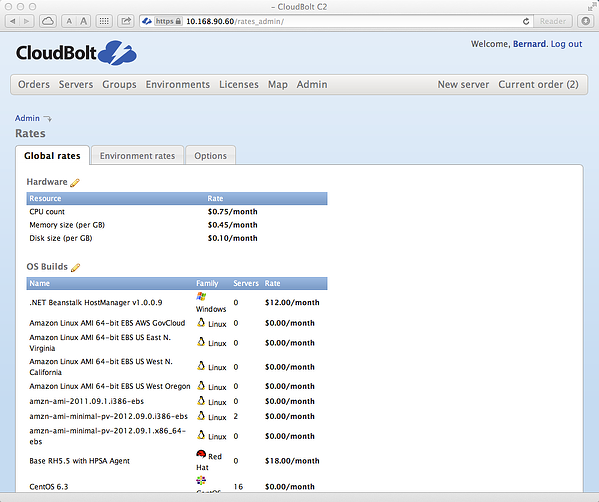Open the Servers menu
The width and height of the screenshot is (599, 502).
pyautogui.click(x=76, y=84)
